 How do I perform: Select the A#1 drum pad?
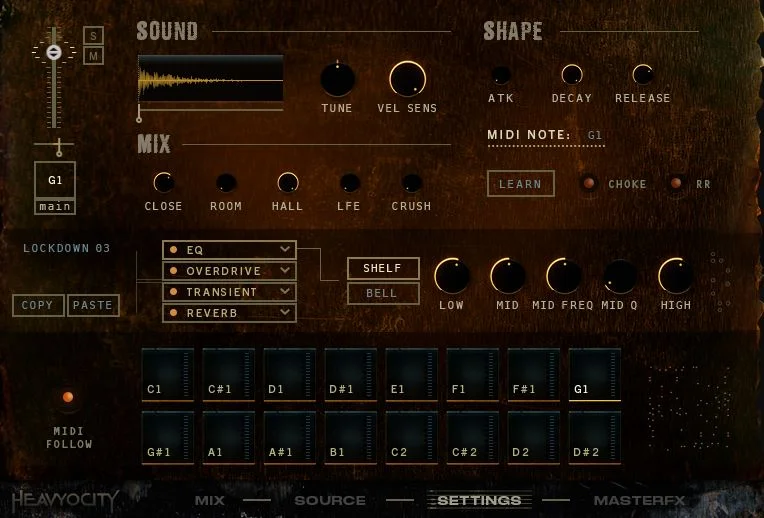coord(289,438)
